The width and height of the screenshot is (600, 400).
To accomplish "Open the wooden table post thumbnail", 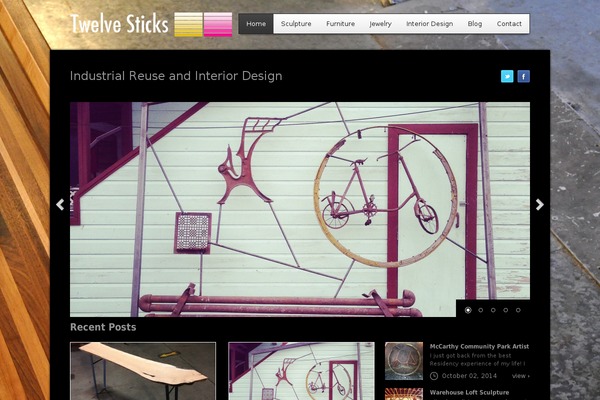I will coord(143,371).
